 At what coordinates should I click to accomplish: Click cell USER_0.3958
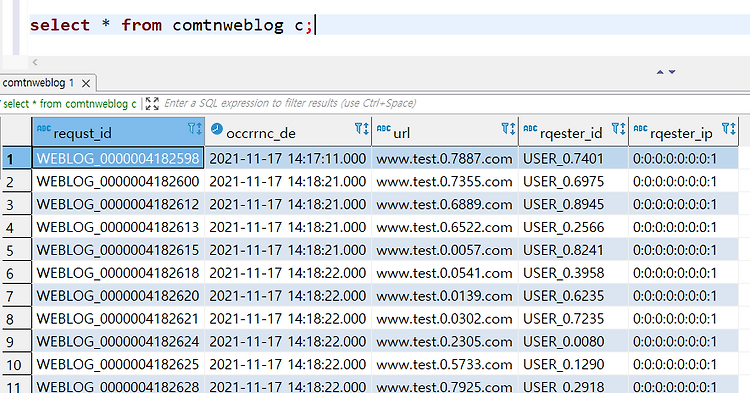[574, 273]
